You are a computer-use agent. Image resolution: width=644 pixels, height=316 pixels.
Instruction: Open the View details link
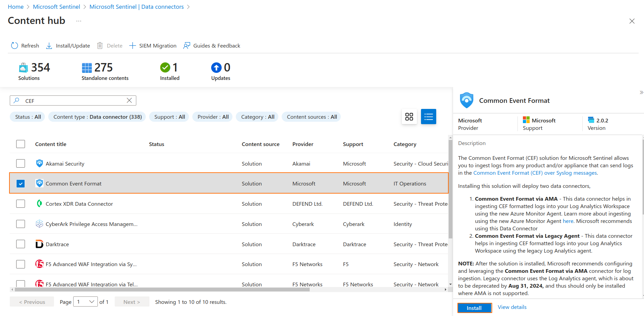tap(512, 307)
